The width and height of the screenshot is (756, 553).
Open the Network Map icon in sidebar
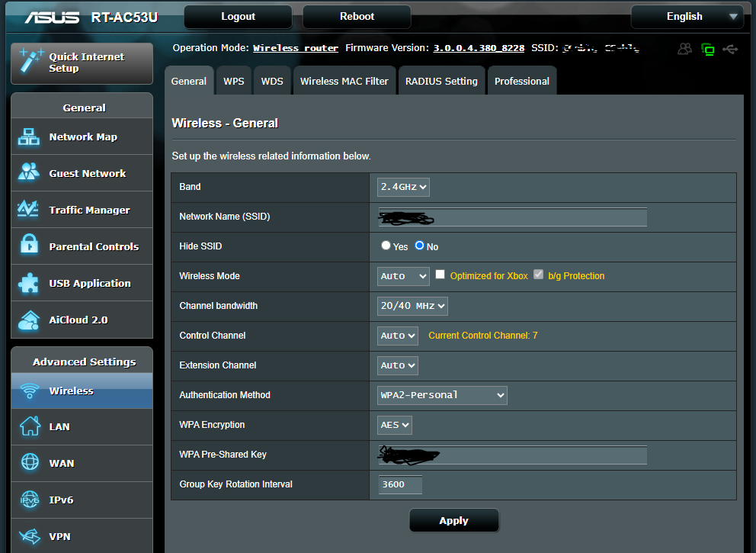(29, 137)
